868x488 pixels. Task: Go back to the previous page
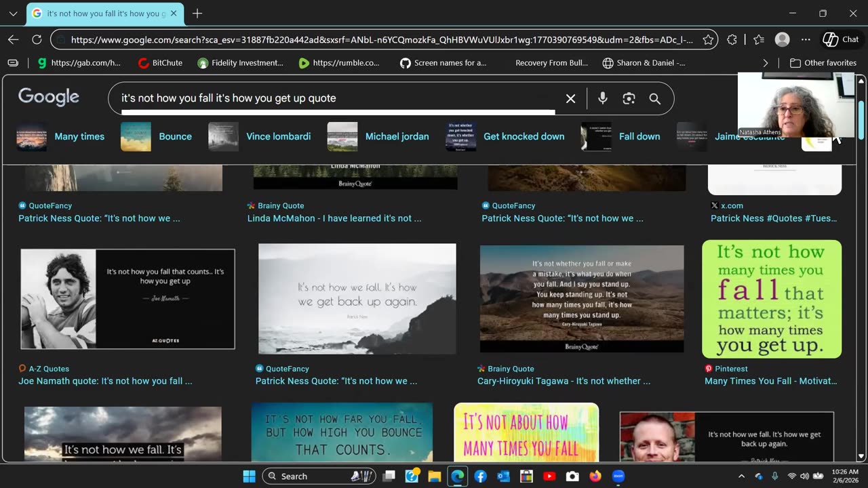point(14,39)
